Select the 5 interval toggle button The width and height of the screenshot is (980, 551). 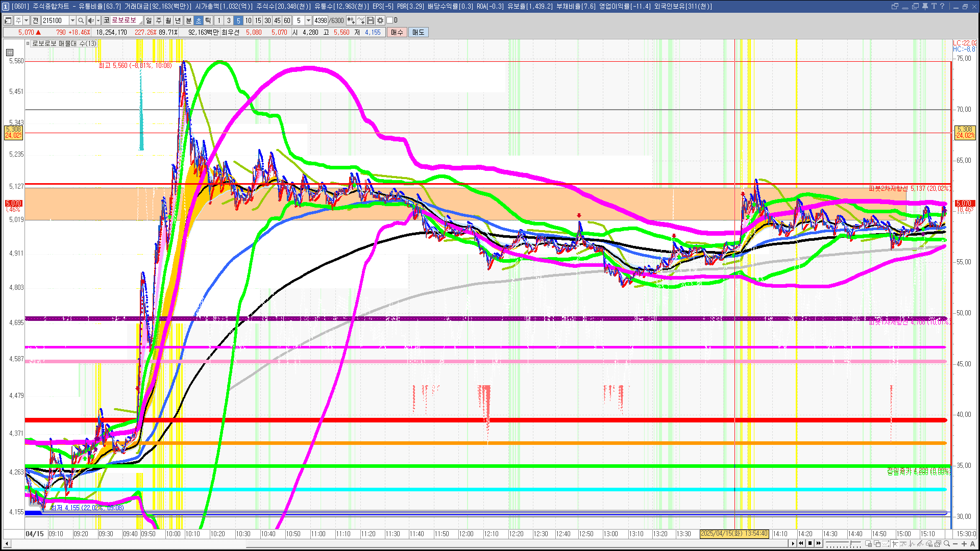coord(238,20)
